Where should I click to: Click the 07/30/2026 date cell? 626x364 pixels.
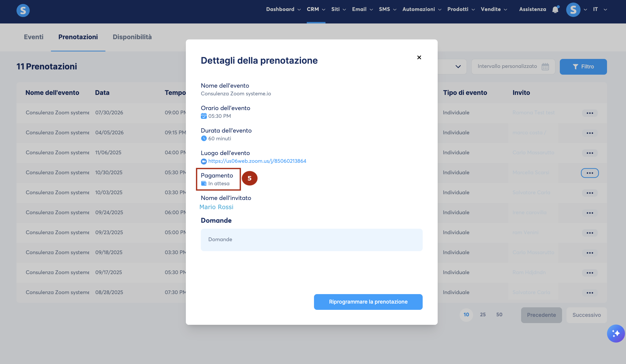(109, 113)
